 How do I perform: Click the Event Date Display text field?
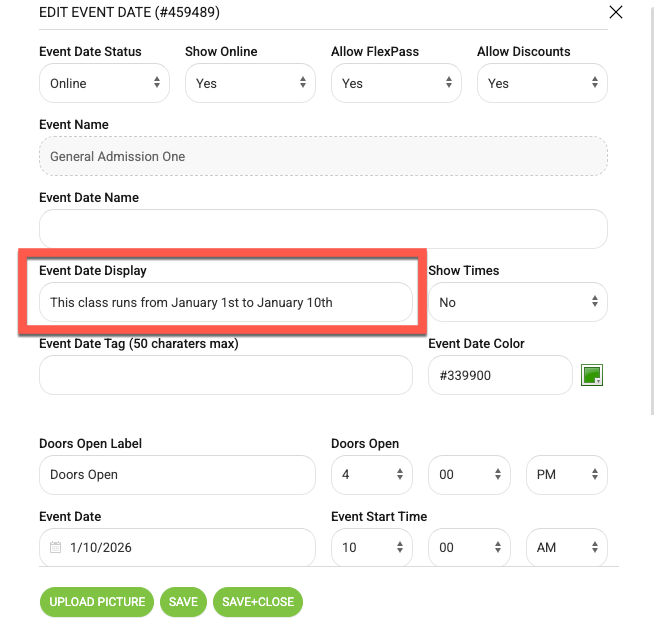[x=226, y=302]
